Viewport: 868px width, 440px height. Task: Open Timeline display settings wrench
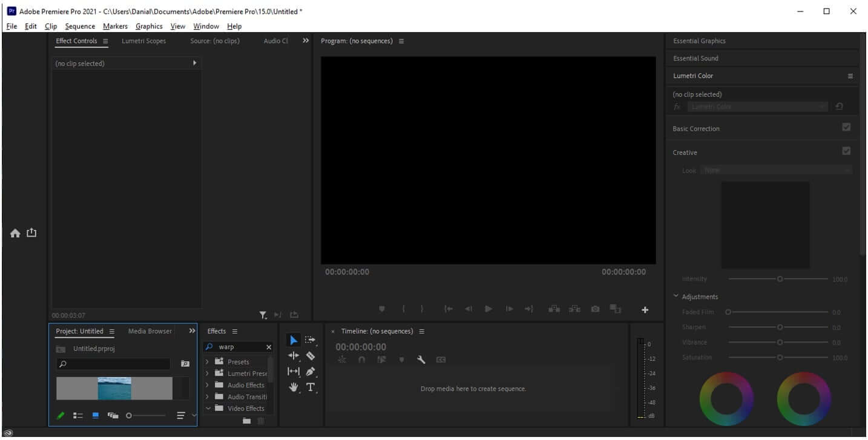421,360
